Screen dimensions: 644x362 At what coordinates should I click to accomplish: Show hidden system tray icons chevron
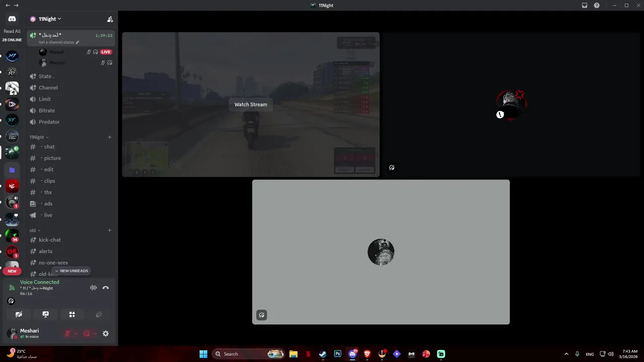click(567, 354)
